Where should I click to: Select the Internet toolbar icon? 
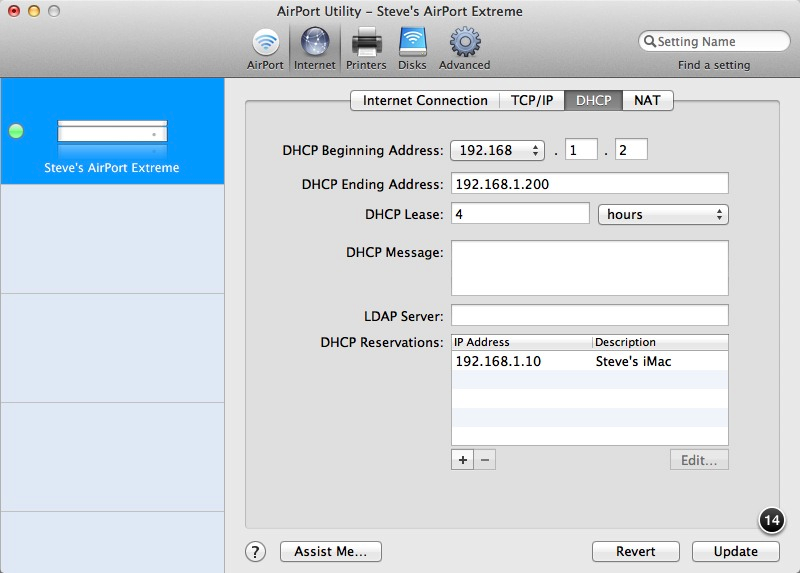[314, 49]
